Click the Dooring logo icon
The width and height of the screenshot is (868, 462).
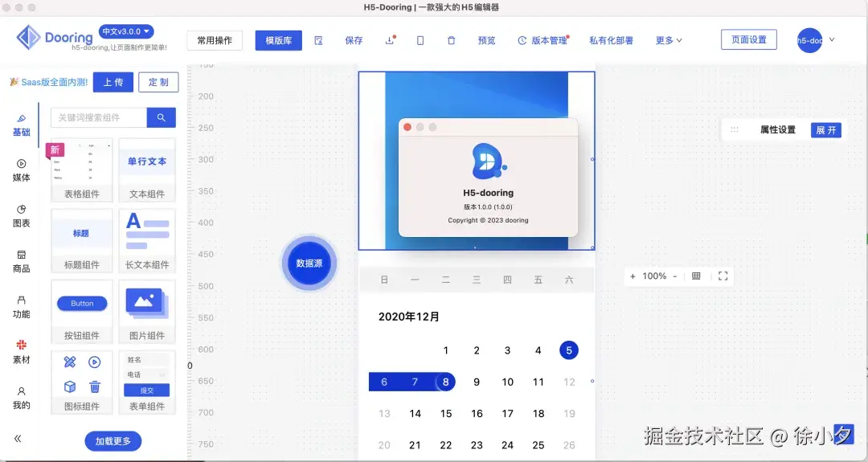(28, 38)
